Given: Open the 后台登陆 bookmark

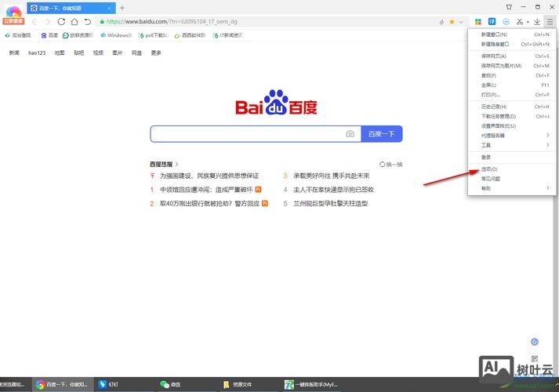Looking at the screenshot, I should click(18, 35).
